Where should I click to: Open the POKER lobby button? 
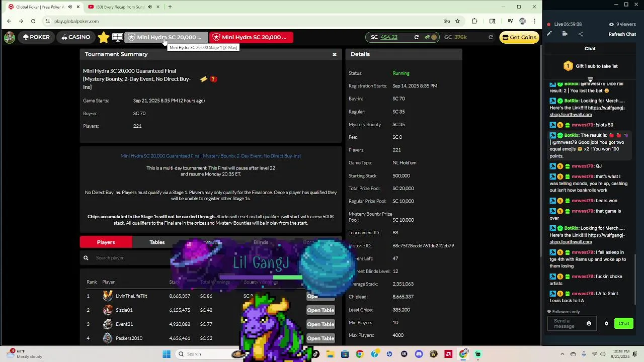(36, 37)
